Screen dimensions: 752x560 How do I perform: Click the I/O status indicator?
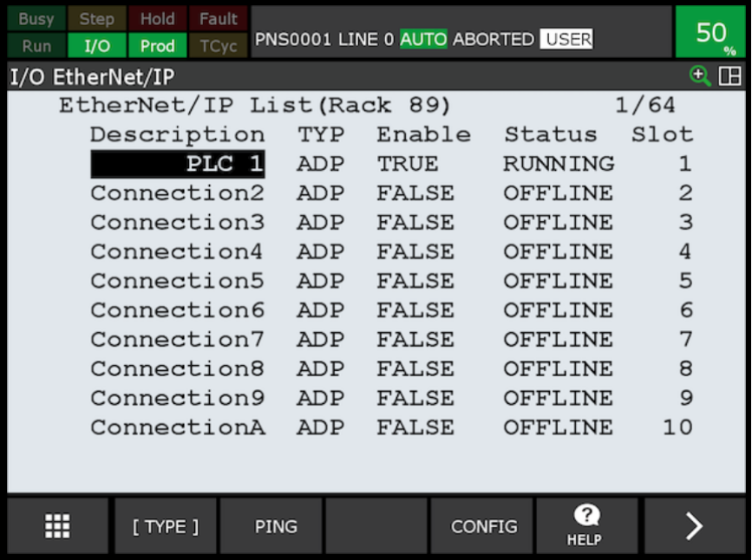[97, 46]
